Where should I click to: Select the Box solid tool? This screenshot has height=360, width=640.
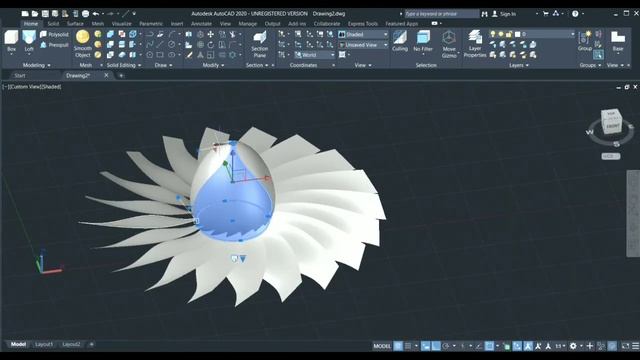click(x=11, y=41)
